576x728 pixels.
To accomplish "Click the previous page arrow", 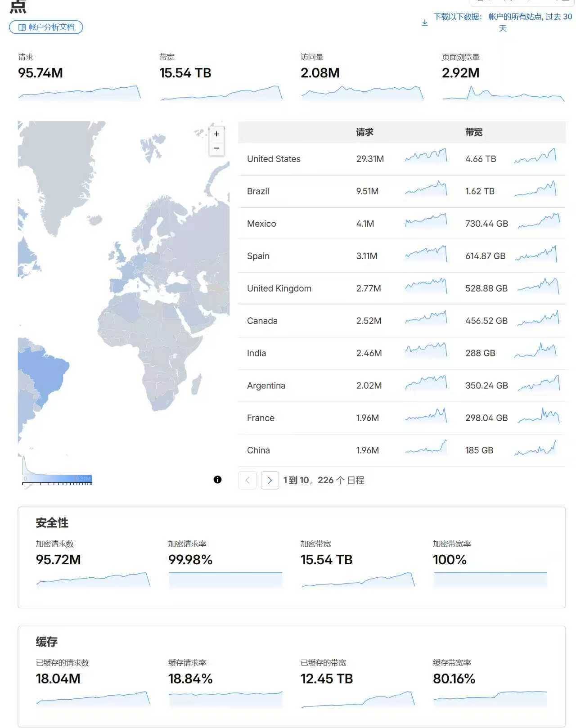I will pos(247,480).
